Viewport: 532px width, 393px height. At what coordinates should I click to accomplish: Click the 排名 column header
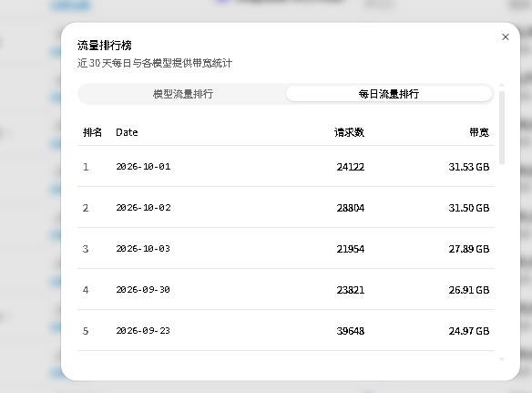[x=92, y=132]
